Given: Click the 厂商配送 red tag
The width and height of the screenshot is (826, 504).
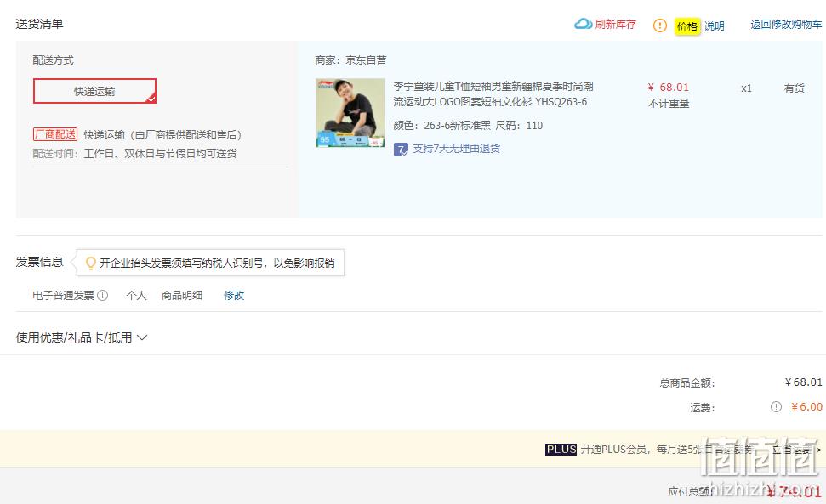Looking at the screenshot, I should coord(55,134).
